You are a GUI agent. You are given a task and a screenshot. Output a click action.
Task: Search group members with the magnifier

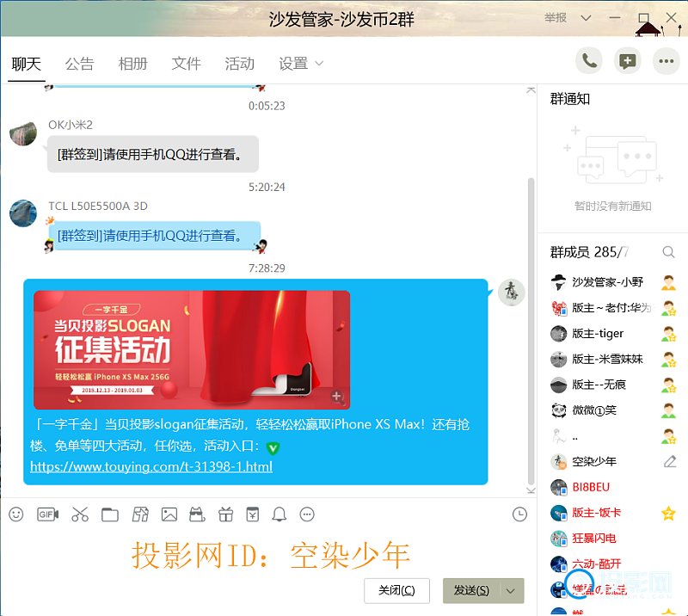click(668, 252)
